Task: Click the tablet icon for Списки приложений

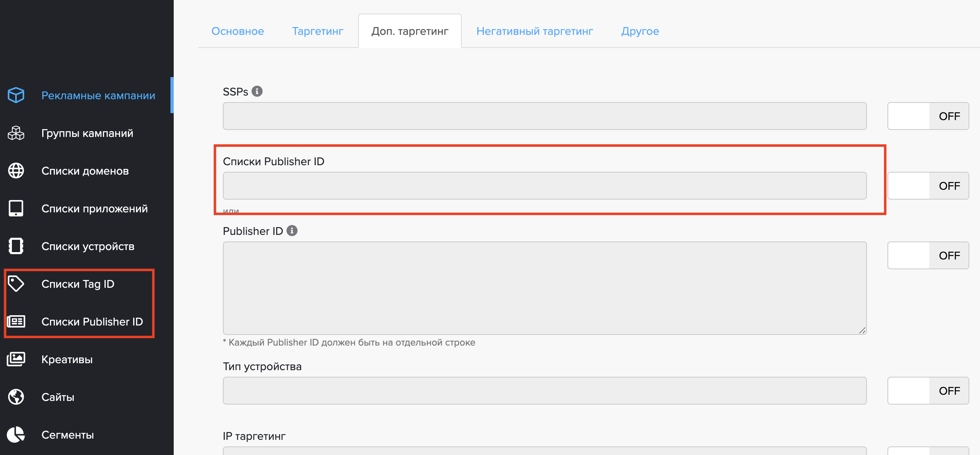Action: click(x=16, y=208)
